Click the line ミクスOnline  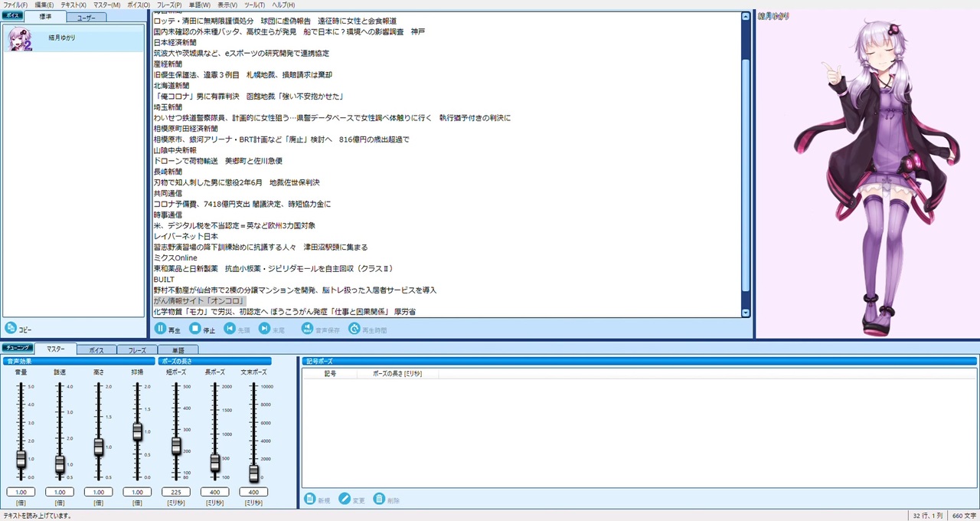(x=175, y=258)
